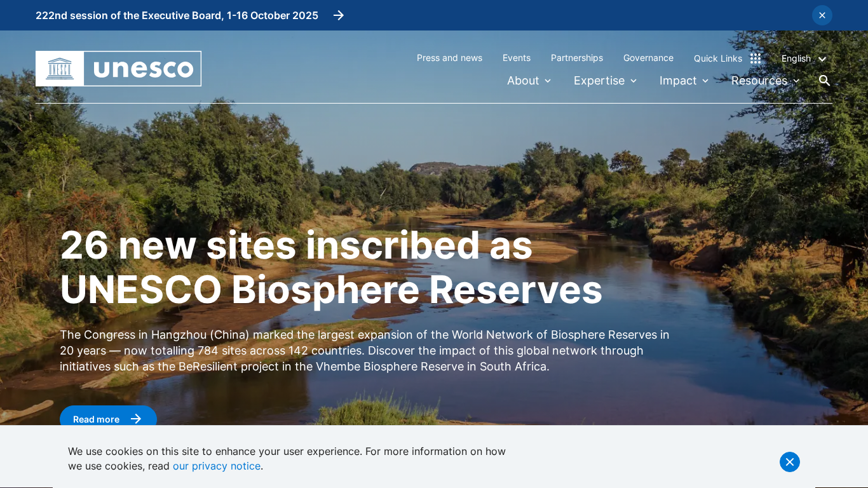Expand the Impact menu
This screenshot has height=488, width=868.
[x=684, y=81]
